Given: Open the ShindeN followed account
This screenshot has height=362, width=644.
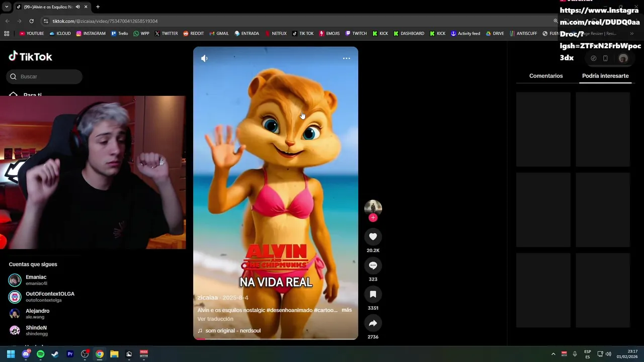Looking at the screenshot, I should [x=45, y=330].
